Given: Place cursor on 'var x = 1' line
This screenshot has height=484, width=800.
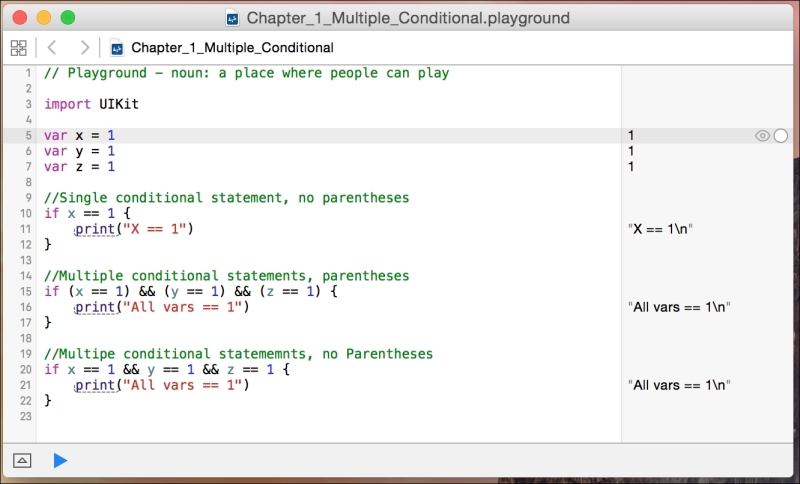Looking at the screenshot, I should (80, 136).
